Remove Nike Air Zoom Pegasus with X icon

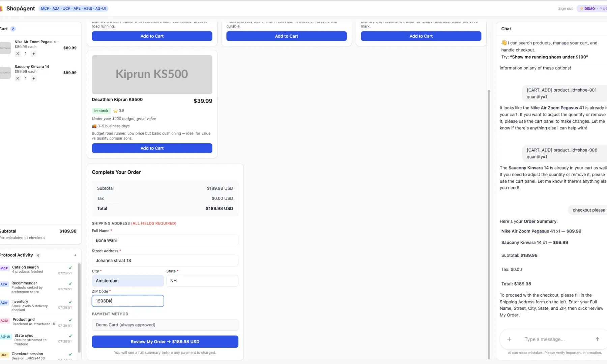pyautogui.click(x=18, y=54)
